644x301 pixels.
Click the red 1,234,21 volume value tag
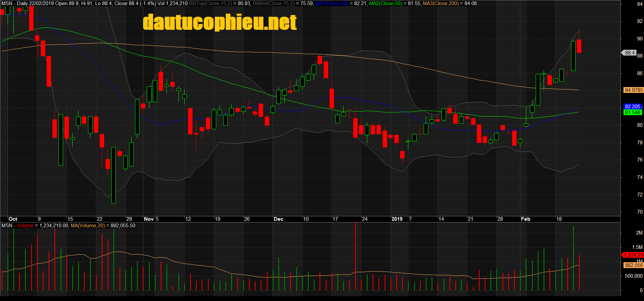[633, 255]
